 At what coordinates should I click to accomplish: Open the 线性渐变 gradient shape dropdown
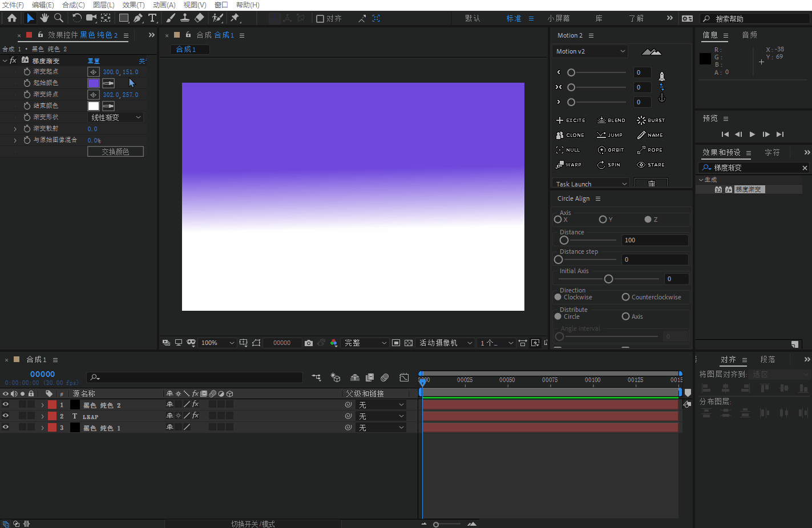coord(116,117)
